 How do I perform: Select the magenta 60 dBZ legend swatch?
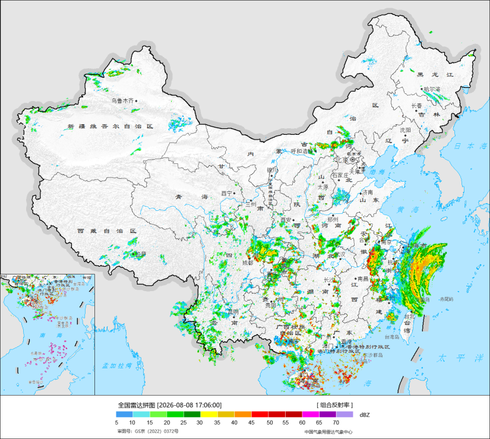pos(311,414)
